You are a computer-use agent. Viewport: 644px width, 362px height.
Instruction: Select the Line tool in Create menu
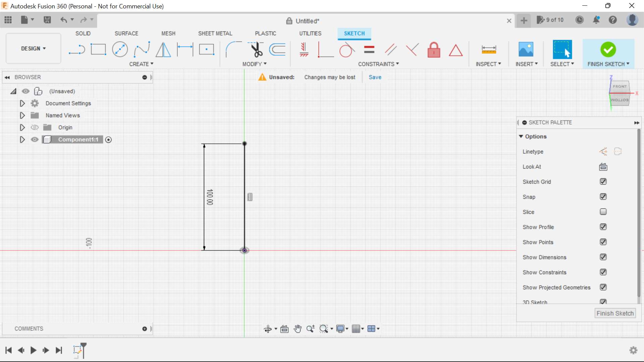(75, 50)
